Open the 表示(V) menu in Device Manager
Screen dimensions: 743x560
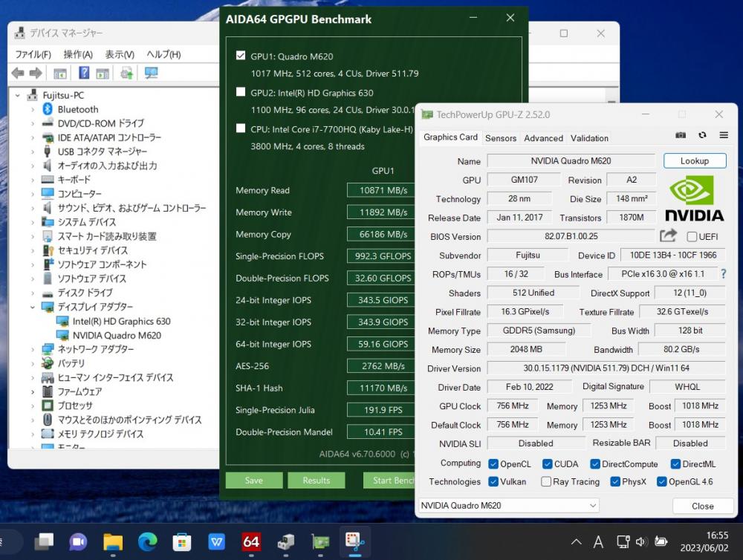(120, 54)
